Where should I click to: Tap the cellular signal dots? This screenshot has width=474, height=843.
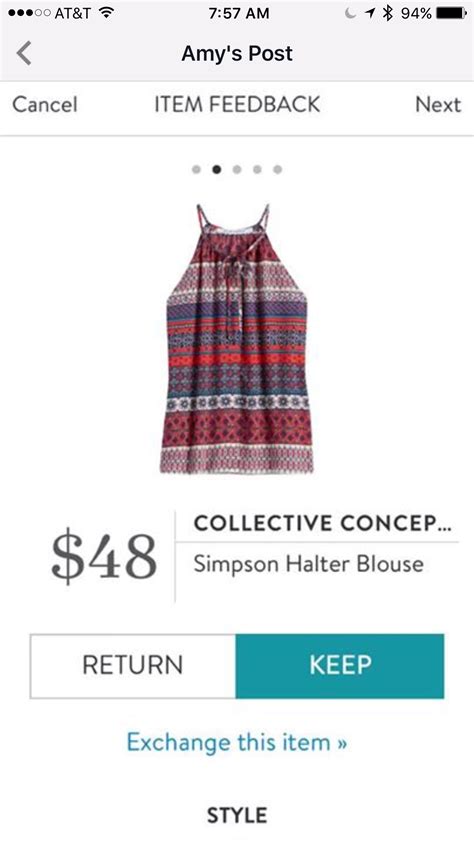27,13
